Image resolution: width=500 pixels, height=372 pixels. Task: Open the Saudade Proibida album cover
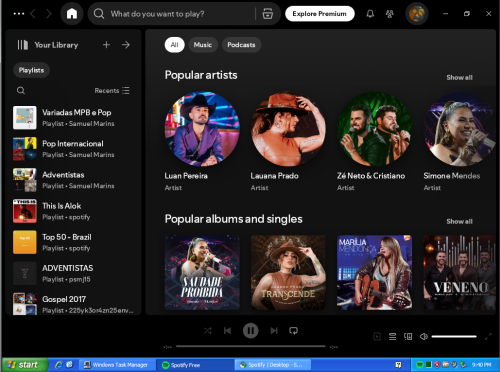coord(202,272)
